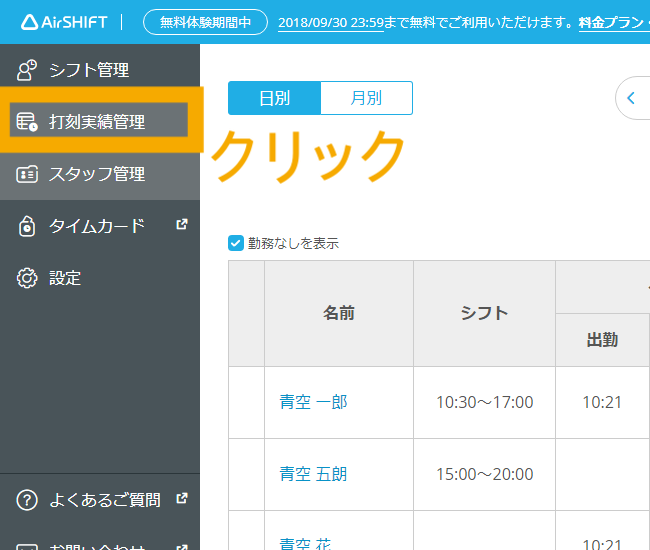
Task: Click external link icon beside タイムカード
Action: [x=181, y=225]
